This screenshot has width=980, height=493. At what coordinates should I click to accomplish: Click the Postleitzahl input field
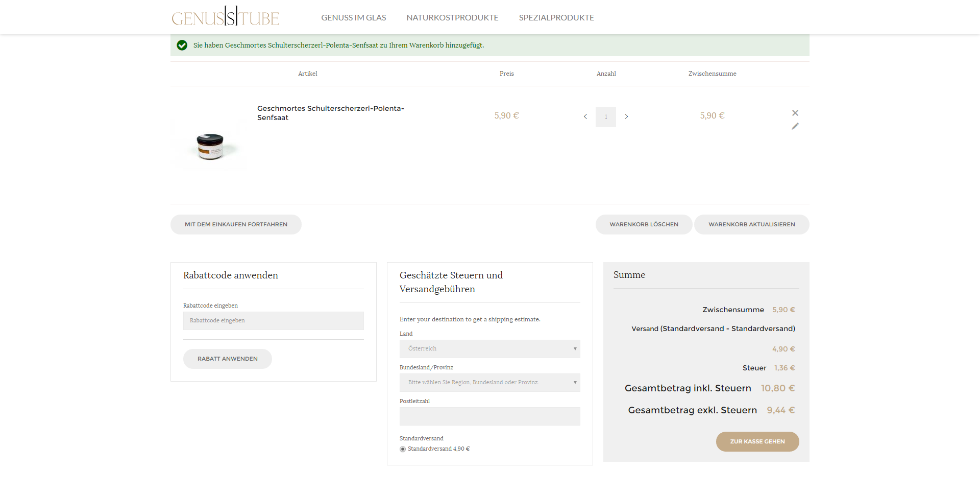489,416
